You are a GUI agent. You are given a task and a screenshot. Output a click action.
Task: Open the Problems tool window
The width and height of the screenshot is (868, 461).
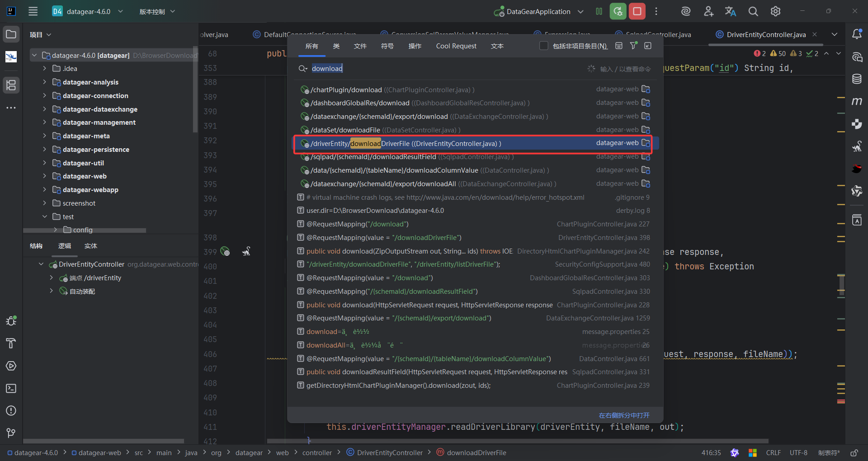tap(11, 410)
